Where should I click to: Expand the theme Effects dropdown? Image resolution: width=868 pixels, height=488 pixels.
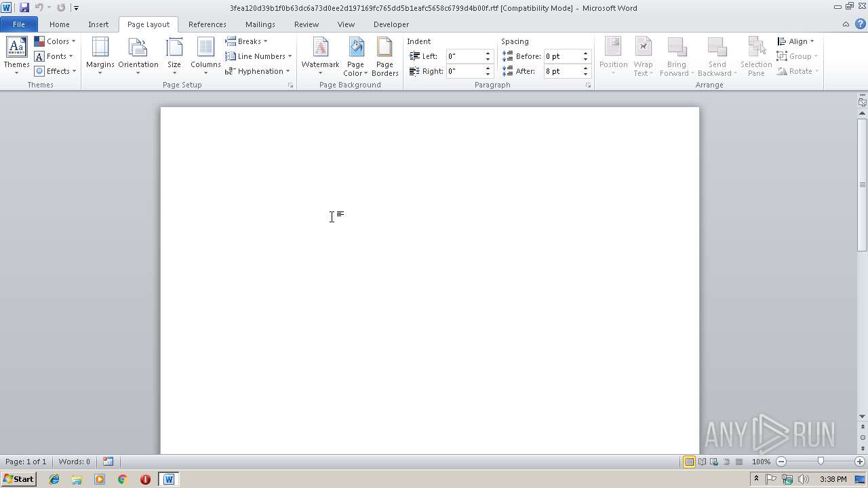(x=55, y=71)
